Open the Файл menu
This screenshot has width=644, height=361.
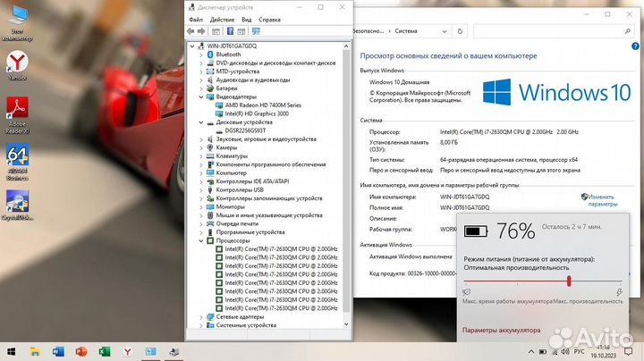[196, 20]
